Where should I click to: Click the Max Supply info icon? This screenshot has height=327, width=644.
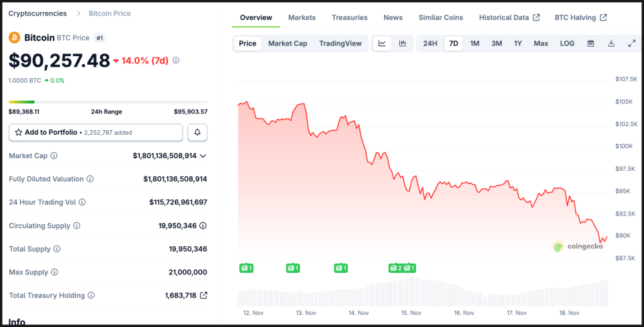pyautogui.click(x=54, y=272)
